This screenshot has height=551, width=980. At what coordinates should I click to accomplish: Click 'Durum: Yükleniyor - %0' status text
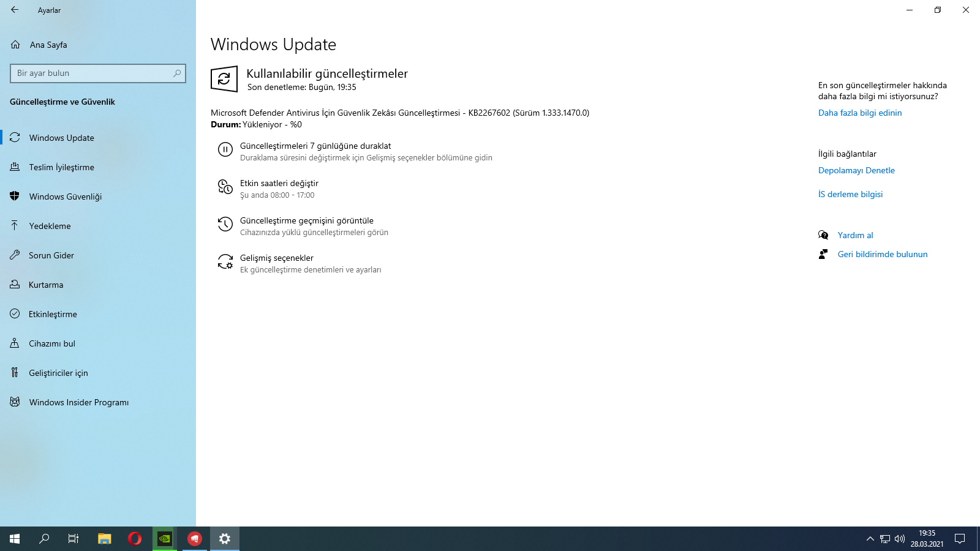click(256, 124)
